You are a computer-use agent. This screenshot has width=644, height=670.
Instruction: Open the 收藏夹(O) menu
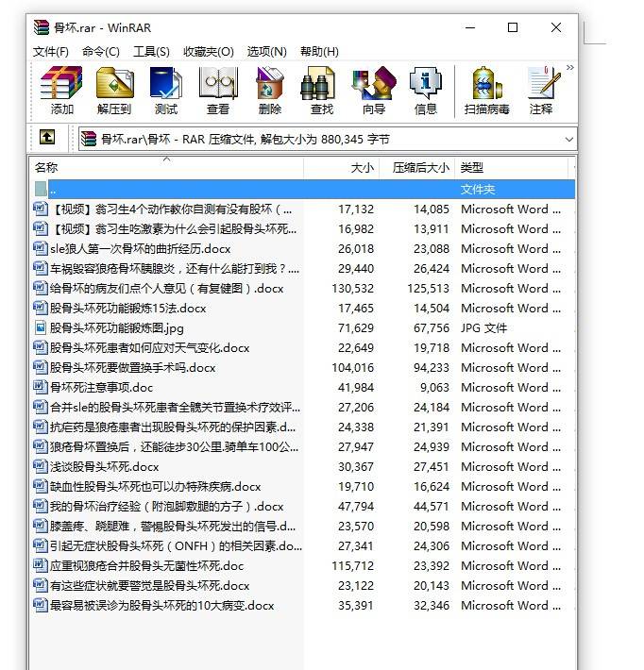pos(209,51)
